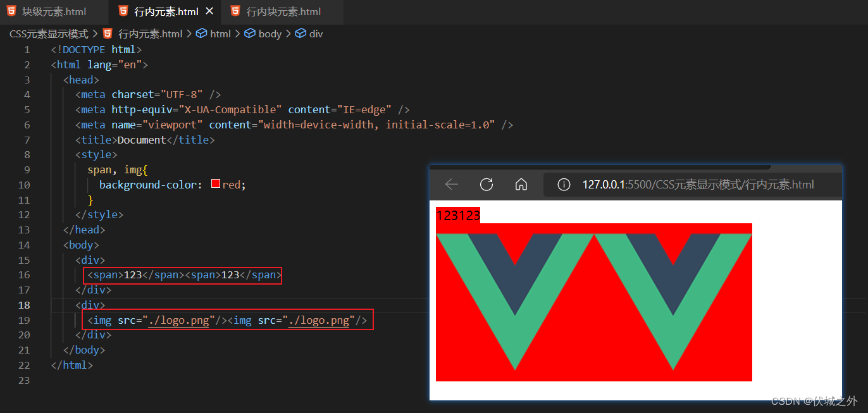Focus the browser address bar URL
The image size is (868, 413).
(x=698, y=185)
